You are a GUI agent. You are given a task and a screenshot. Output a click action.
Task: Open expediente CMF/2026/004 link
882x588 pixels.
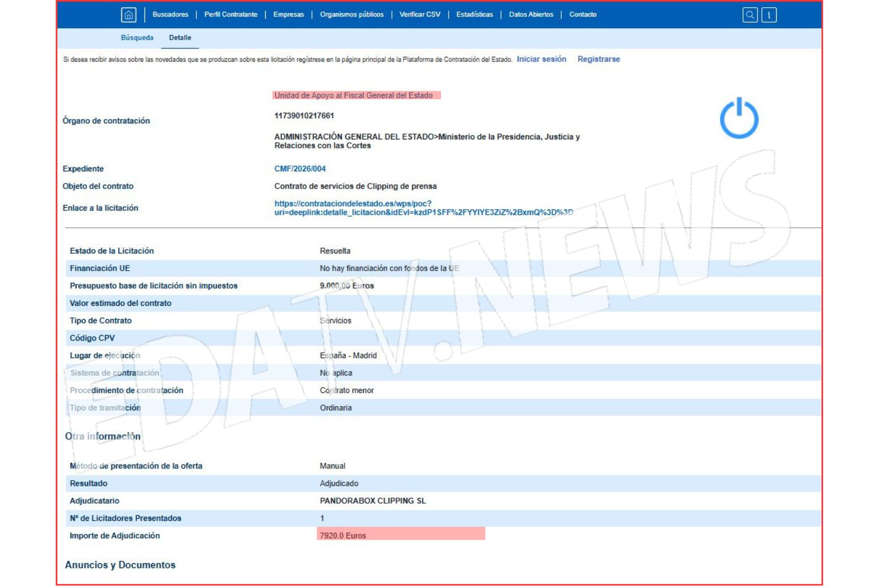[300, 169]
